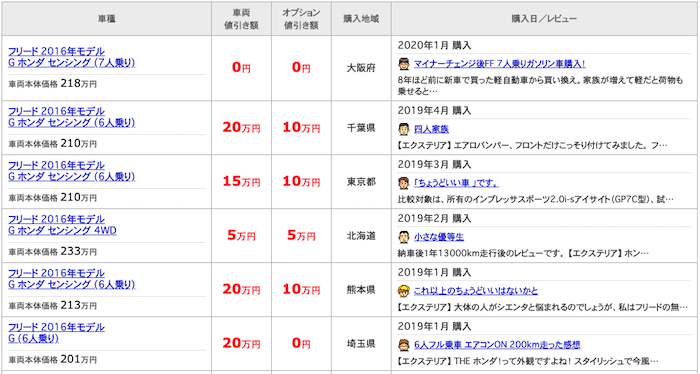Open the 「ちょうどいい車」です。 review link

point(456,183)
